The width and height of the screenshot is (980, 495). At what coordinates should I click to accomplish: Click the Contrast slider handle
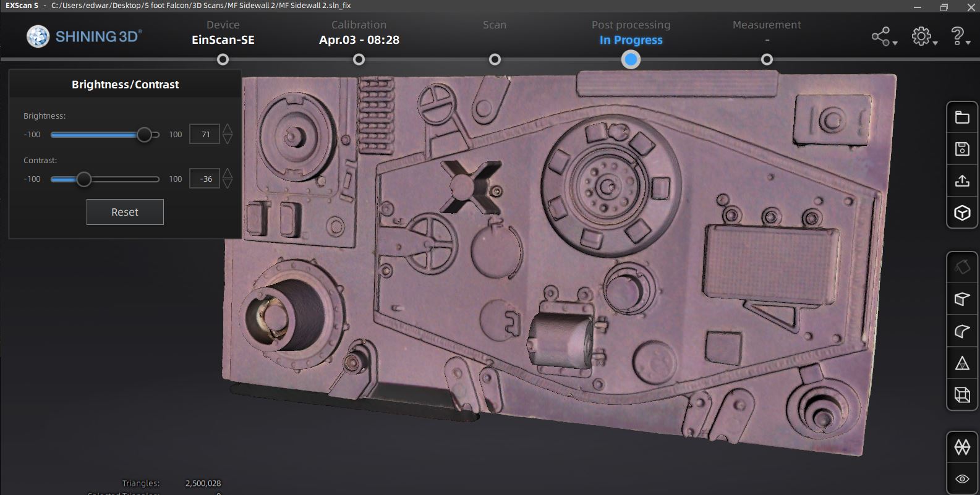click(x=83, y=179)
